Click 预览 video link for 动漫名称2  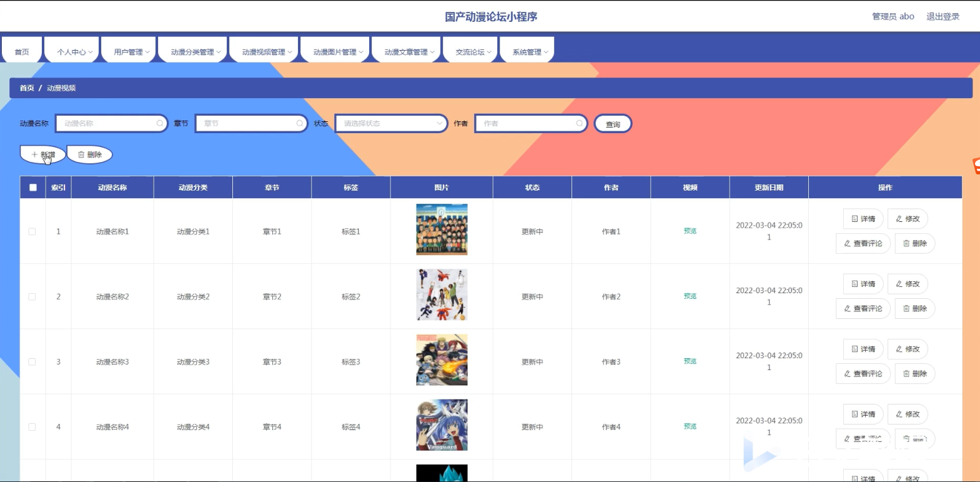tap(690, 296)
